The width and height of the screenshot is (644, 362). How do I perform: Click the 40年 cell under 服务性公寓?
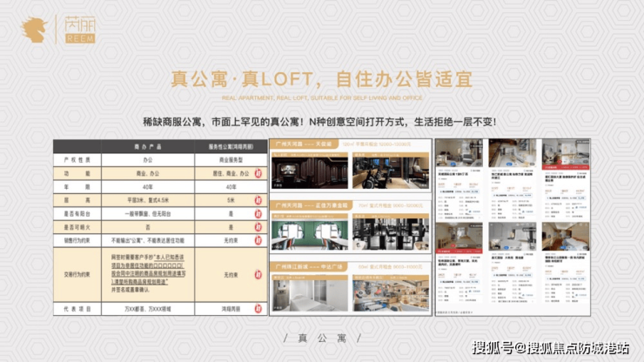[231, 187]
